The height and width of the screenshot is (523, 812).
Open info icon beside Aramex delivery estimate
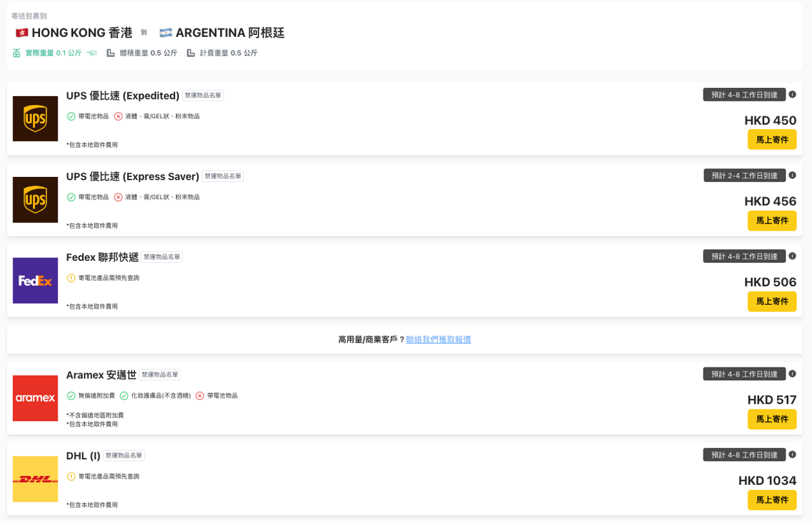point(793,373)
